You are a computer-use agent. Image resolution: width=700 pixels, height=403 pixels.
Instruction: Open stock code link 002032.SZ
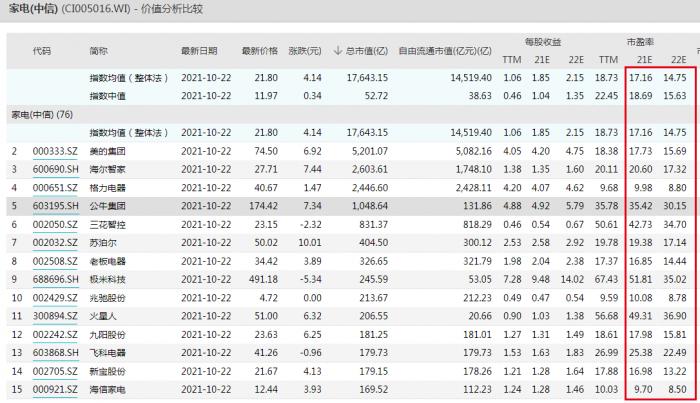point(55,243)
